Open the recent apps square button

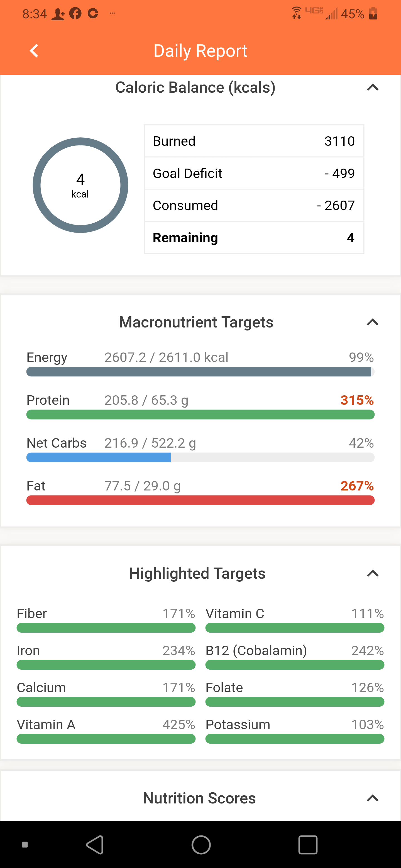[308, 845]
